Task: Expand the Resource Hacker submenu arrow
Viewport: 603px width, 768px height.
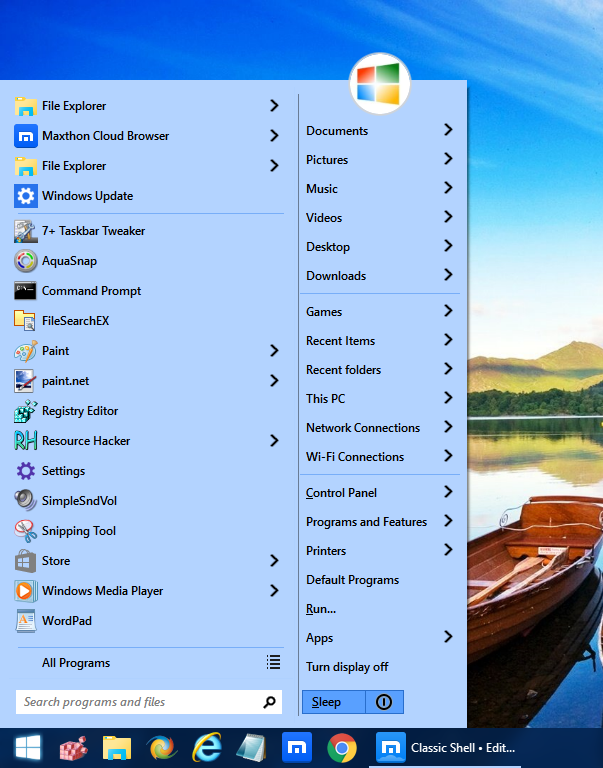Action: [274, 441]
